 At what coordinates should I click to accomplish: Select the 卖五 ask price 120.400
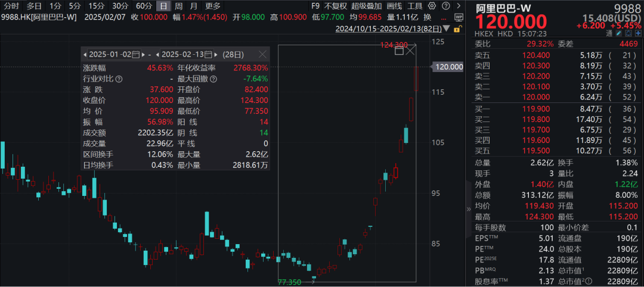[536, 55]
